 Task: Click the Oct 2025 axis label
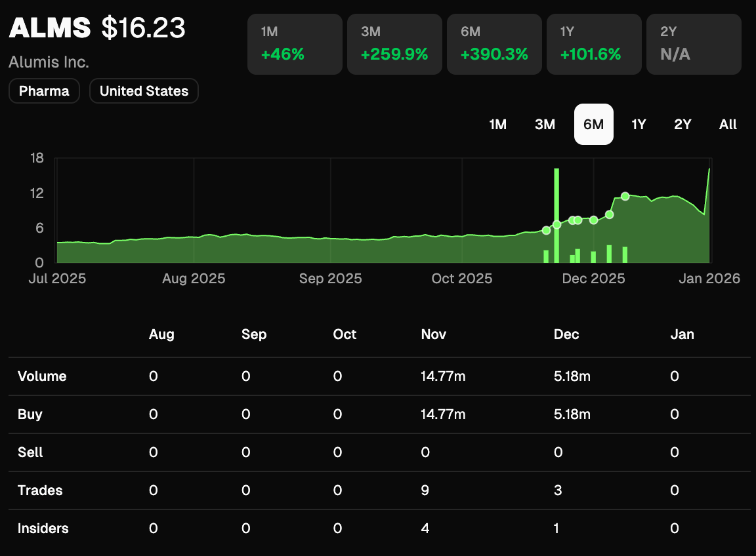pos(462,278)
